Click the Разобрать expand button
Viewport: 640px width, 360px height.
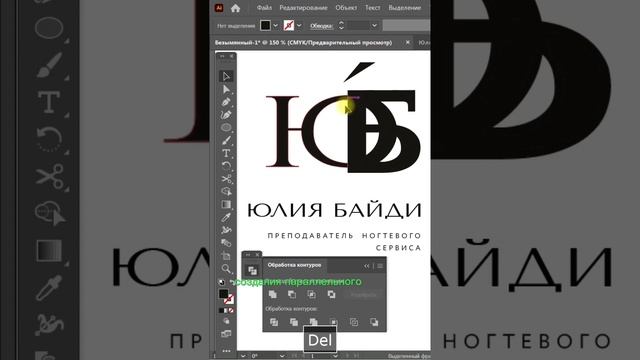click(x=363, y=295)
